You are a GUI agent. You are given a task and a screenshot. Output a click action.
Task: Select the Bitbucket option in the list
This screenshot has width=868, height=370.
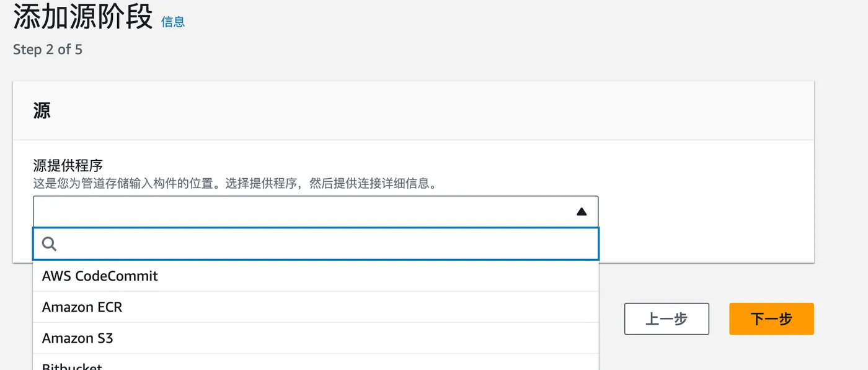[x=72, y=366]
